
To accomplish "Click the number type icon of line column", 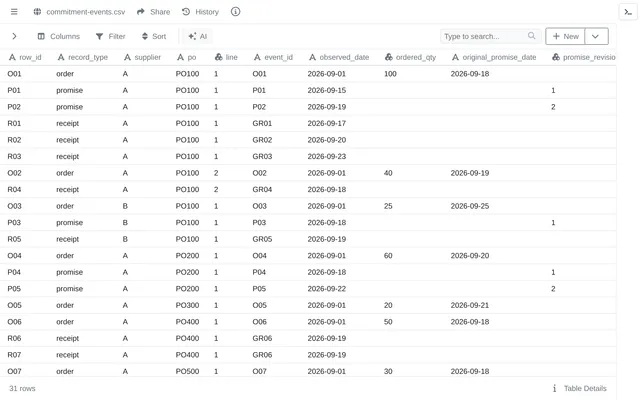I will click(219, 57).
